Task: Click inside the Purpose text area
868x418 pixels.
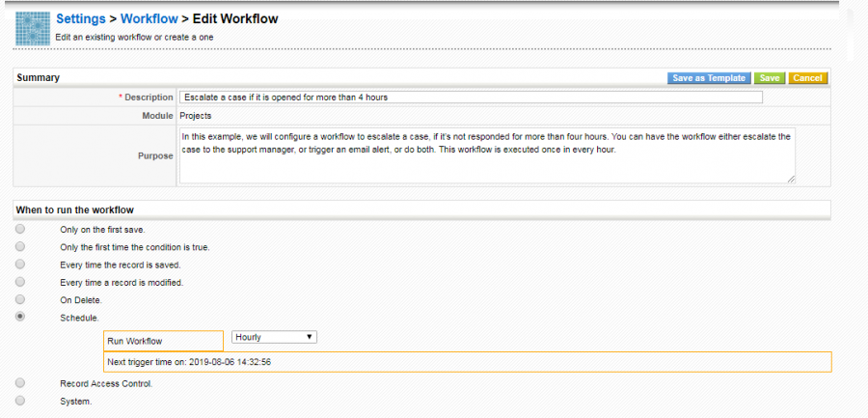Action: [x=487, y=155]
